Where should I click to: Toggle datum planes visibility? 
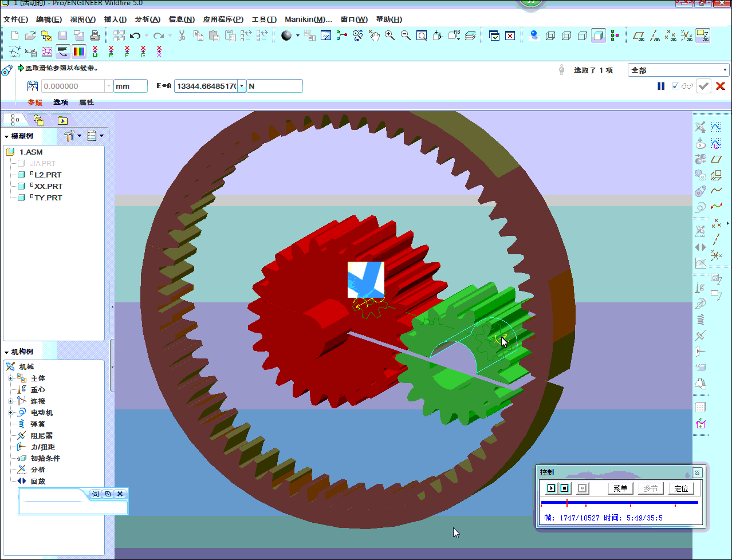[639, 36]
